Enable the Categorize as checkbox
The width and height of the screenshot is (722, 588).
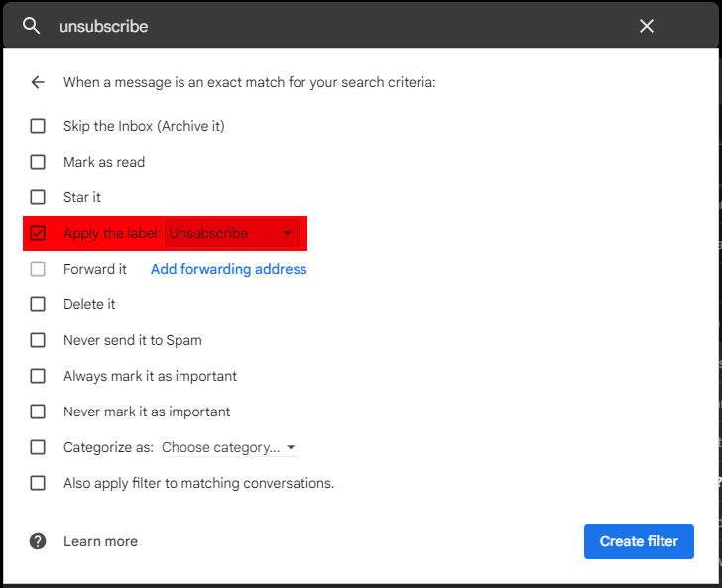pyautogui.click(x=38, y=447)
